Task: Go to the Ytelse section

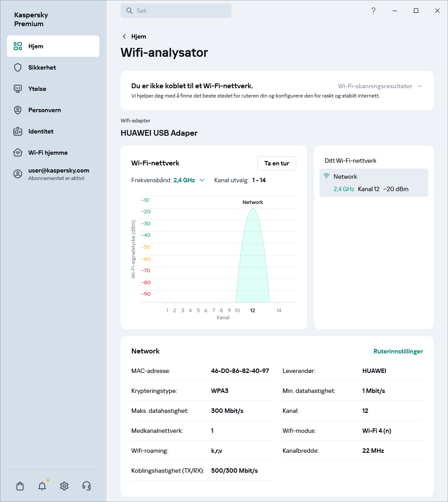Action: click(37, 89)
